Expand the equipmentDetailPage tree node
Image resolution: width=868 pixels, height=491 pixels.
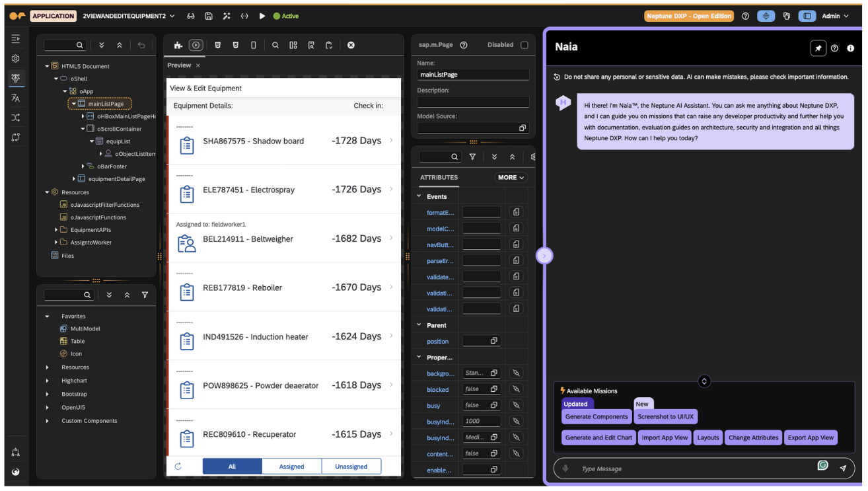coord(74,179)
